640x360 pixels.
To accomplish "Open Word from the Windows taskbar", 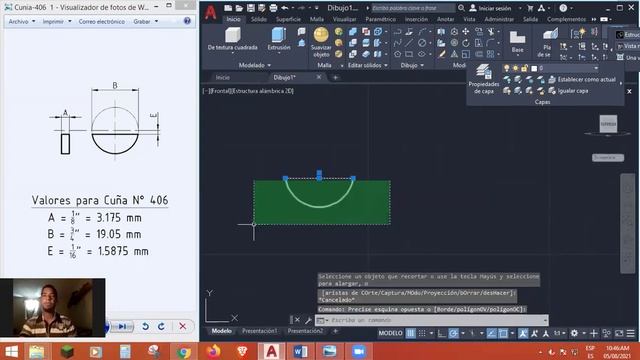I will [x=300, y=351].
